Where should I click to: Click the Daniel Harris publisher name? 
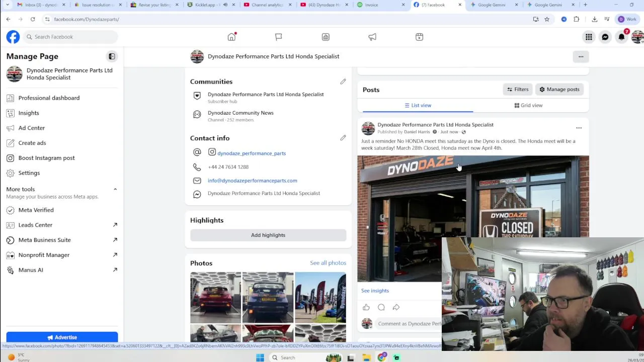click(417, 132)
